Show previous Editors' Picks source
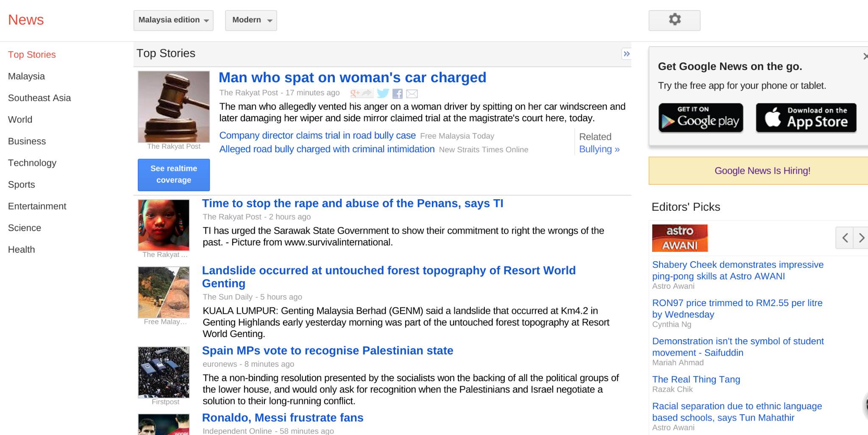 [844, 237]
